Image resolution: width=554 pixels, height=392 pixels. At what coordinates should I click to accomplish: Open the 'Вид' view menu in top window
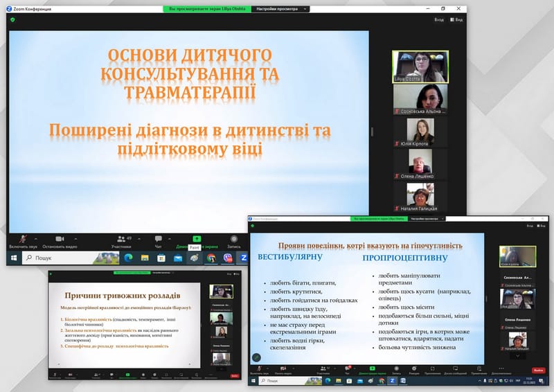pos(456,20)
